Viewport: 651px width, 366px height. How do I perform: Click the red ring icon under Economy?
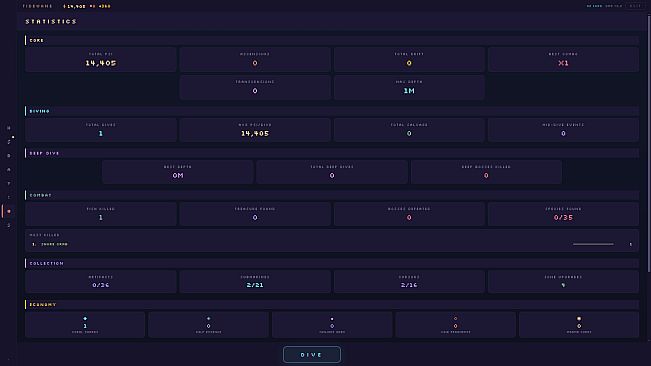click(x=455, y=319)
